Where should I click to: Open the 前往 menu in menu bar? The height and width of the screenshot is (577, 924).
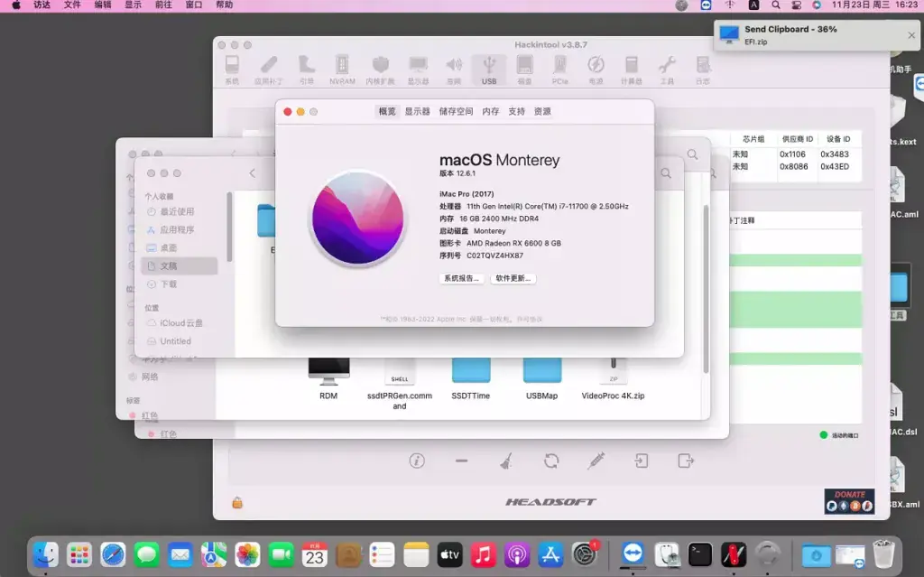[163, 5]
